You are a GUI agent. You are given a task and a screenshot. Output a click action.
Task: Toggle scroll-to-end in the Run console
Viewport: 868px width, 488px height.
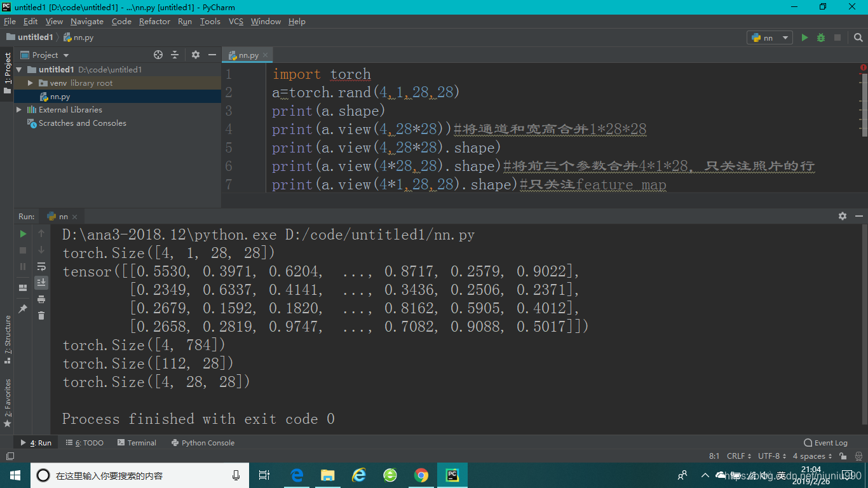(41, 283)
